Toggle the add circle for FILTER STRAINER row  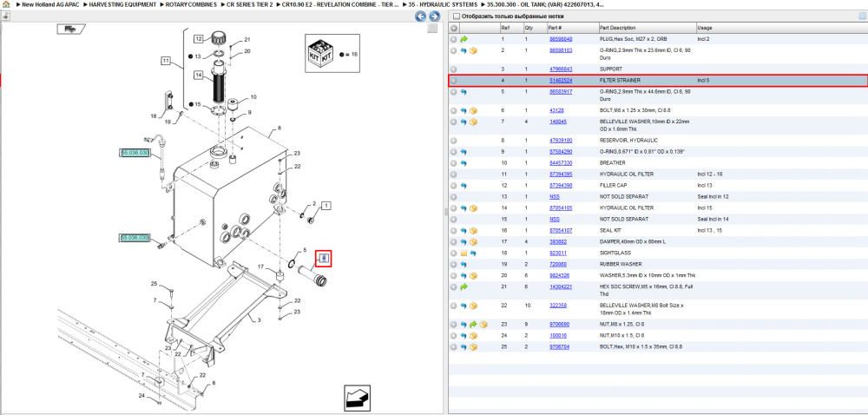453,80
